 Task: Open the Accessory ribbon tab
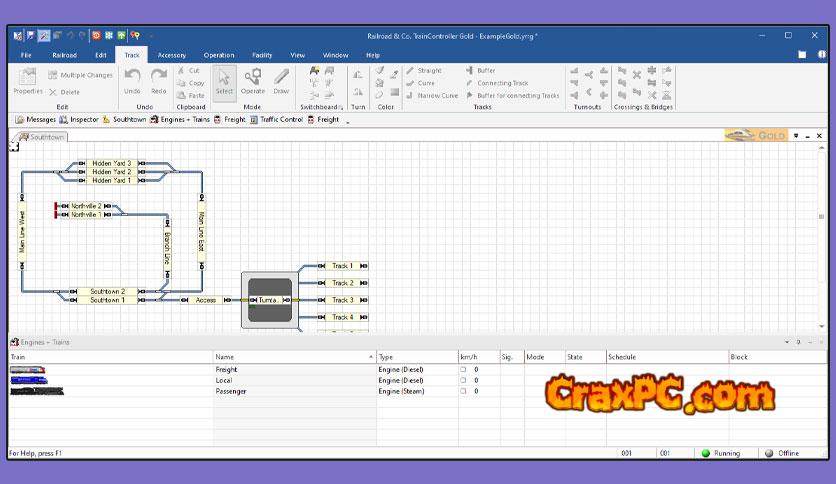point(171,55)
